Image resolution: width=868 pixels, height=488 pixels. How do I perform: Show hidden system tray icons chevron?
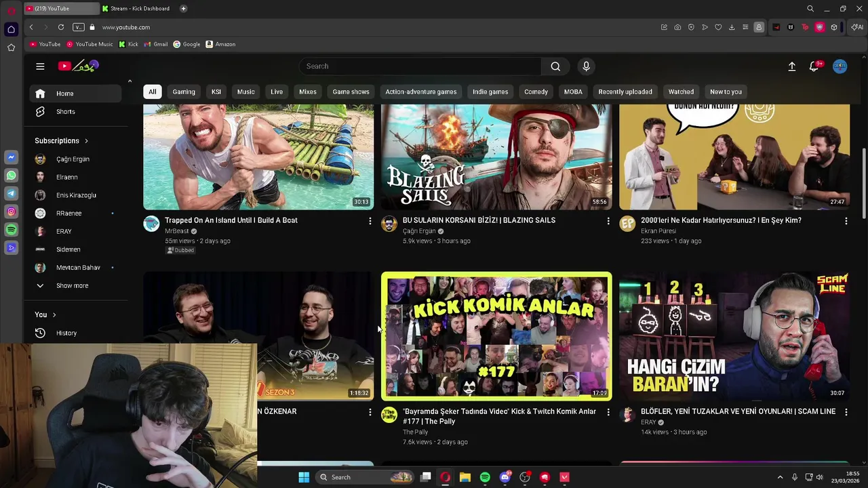click(780, 477)
